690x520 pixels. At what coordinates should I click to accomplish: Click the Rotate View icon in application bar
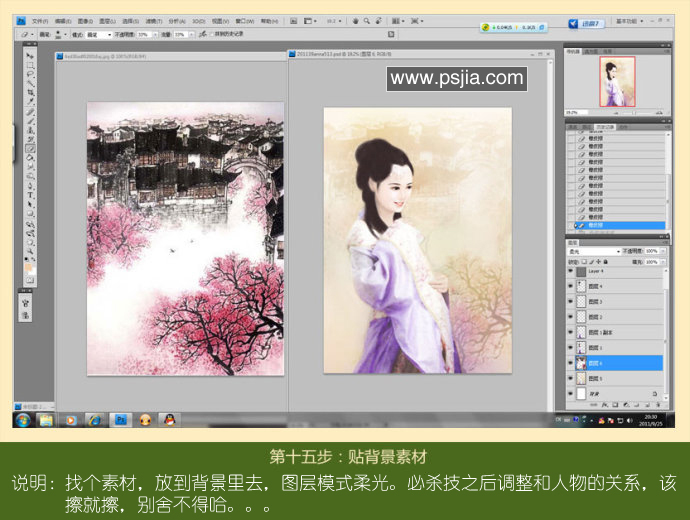click(378, 21)
